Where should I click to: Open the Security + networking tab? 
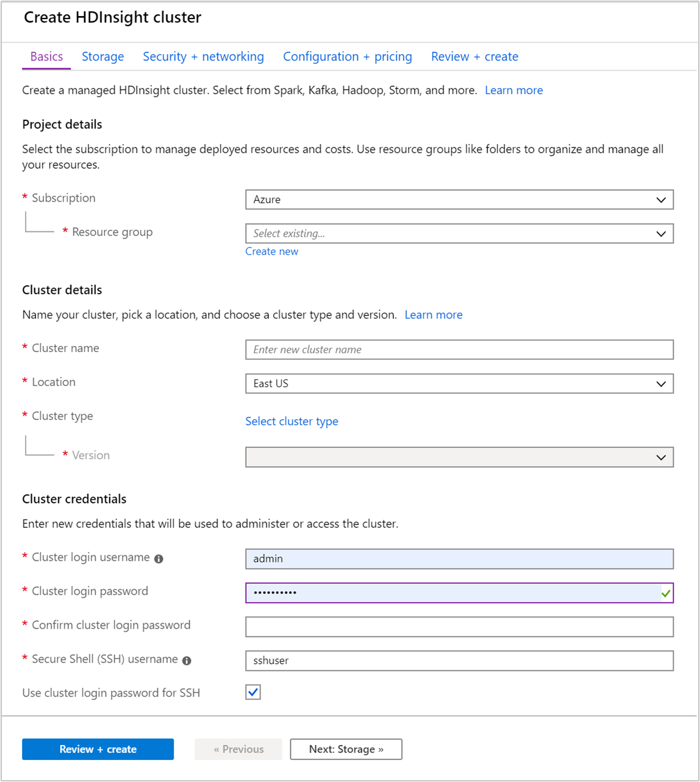click(x=203, y=56)
